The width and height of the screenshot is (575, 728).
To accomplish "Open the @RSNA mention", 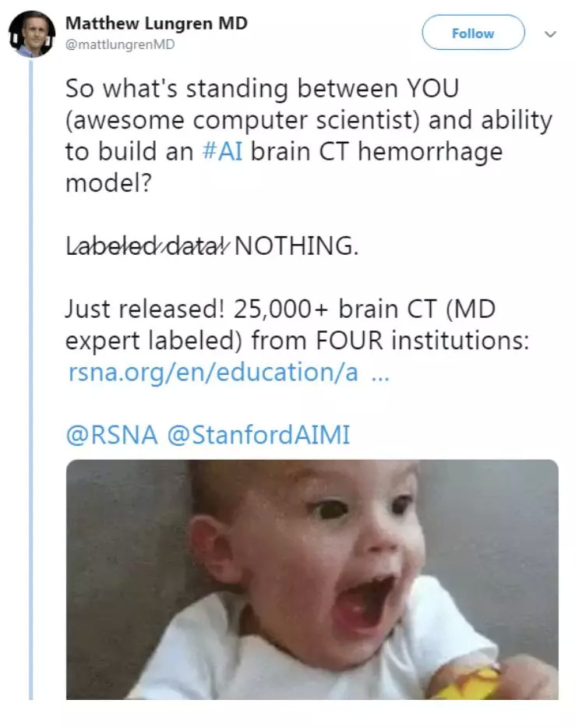I will [111, 434].
